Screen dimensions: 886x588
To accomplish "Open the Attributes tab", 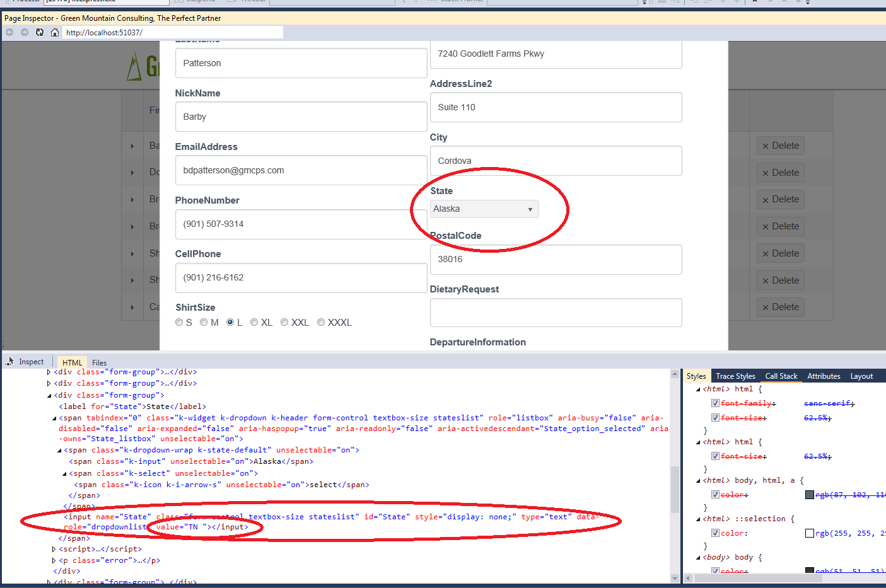I will point(824,376).
